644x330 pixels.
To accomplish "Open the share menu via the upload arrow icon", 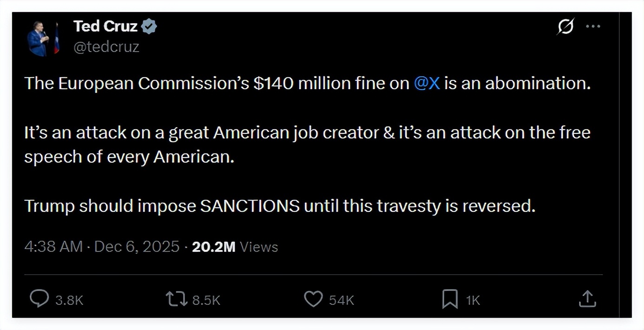I will pyautogui.click(x=587, y=299).
